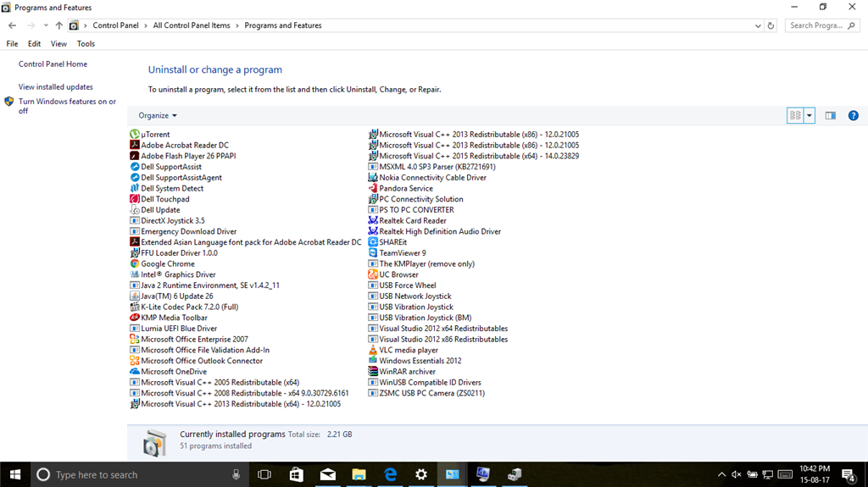The image size is (868, 487).
Task: Click the µTorrent program icon
Action: point(135,134)
